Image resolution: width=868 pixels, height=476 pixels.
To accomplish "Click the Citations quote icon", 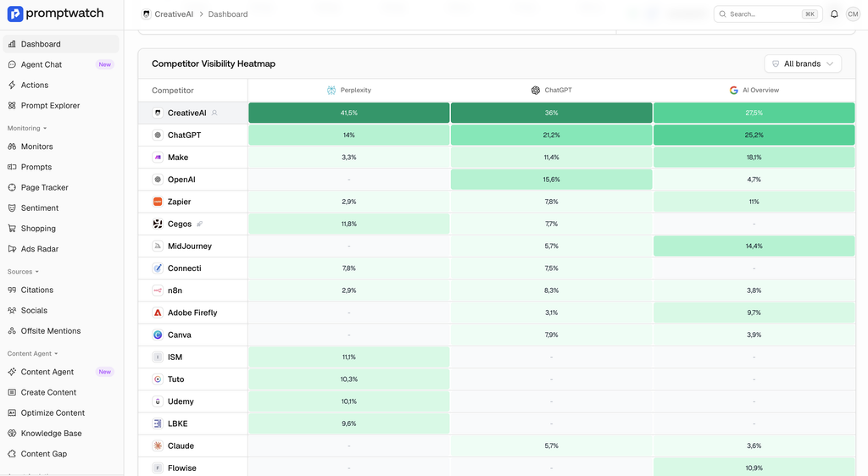I will tap(12, 290).
